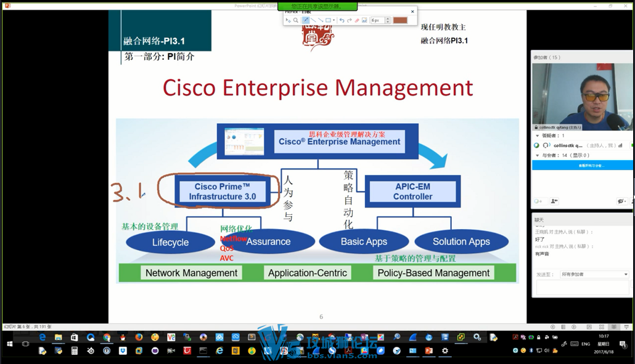Image resolution: width=635 pixels, height=364 pixels.
Task: Open the send-to recipient dropdown in chat
Action: pos(594,274)
